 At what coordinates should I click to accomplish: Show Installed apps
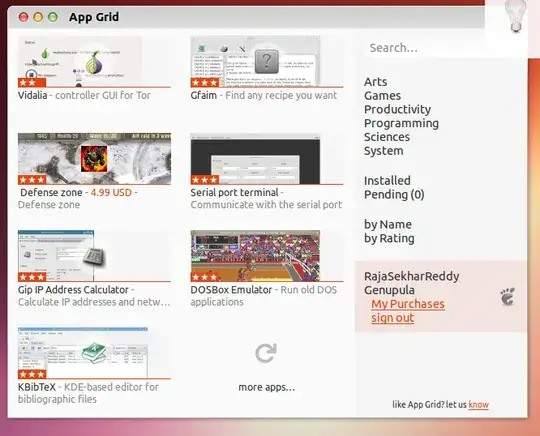(387, 180)
